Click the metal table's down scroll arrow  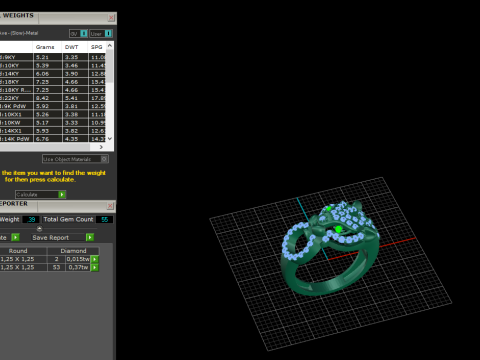110,138
